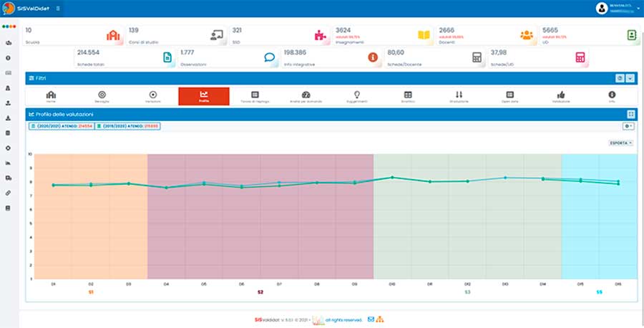Open the Suggerimenti lightbulb tab
The width and height of the screenshot is (644, 328).
(357, 97)
